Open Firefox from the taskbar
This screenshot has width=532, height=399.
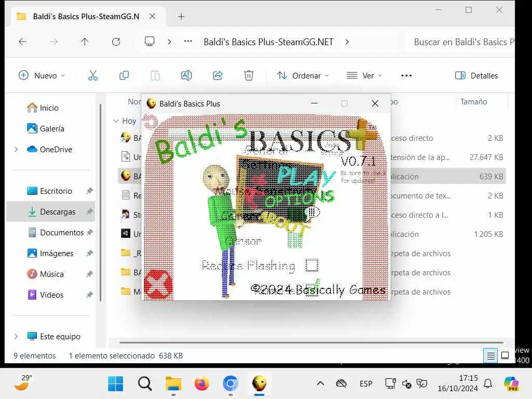click(x=202, y=384)
